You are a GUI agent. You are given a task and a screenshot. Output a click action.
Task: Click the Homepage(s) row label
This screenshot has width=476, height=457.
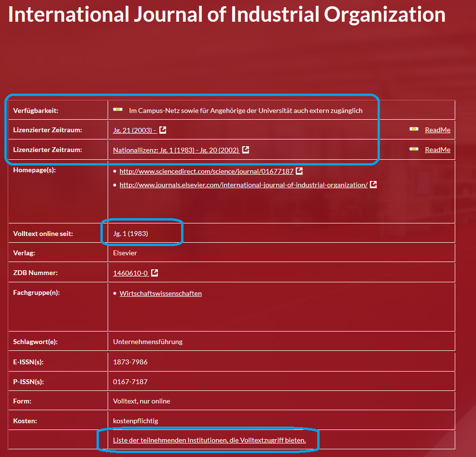pos(34,170)
